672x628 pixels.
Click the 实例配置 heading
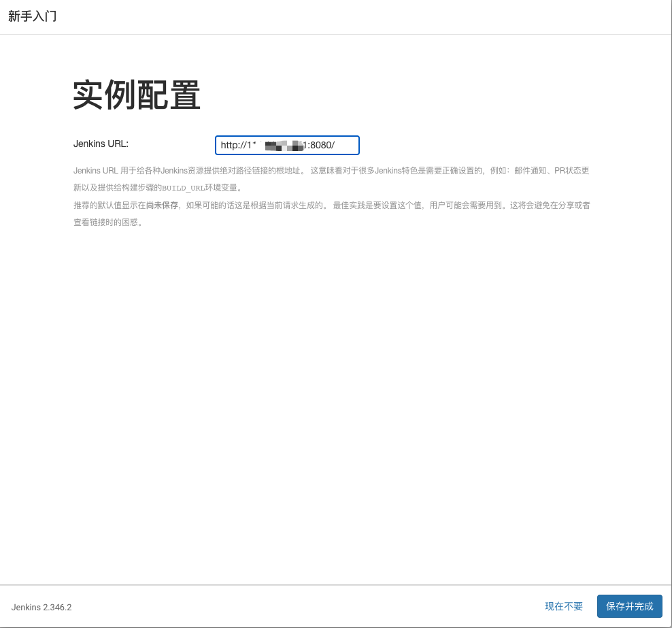[x=137, y=95]
